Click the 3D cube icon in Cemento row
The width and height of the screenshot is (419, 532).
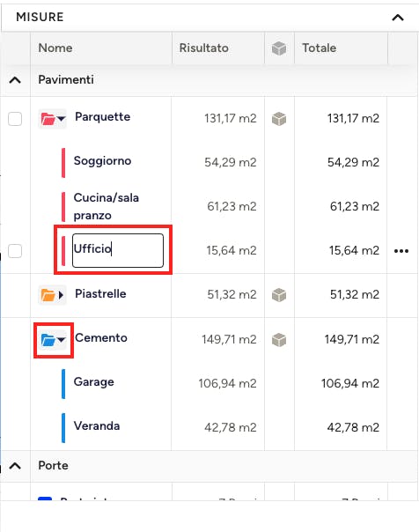[279, 340]
